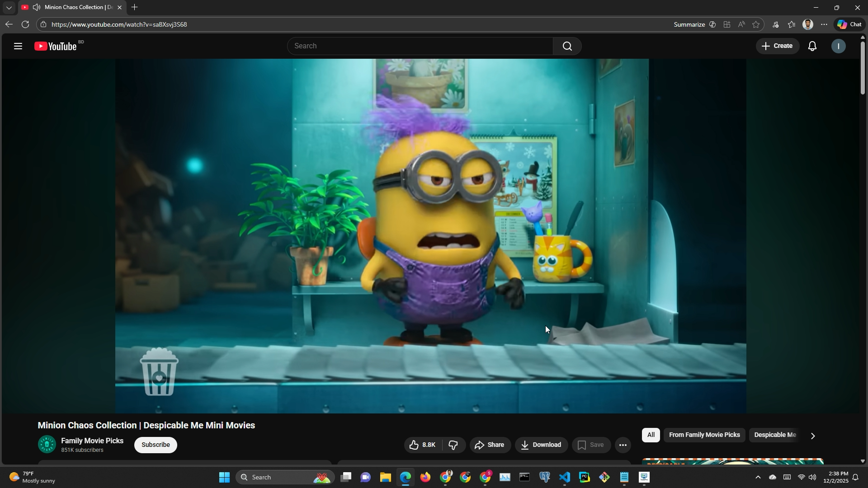The height and width of the screenshot is (488, 868).
Task: Expand the browser tab search dropdown
Action: tap(9, 7)
